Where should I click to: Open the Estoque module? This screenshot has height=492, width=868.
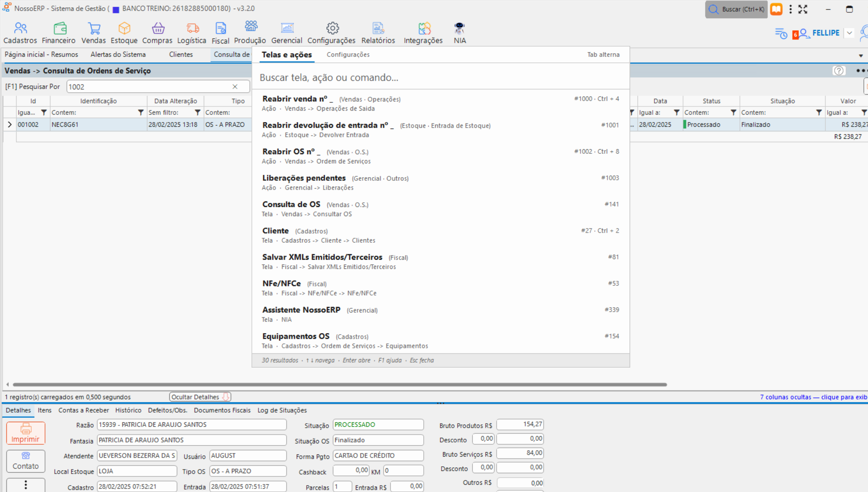(124, 34)
